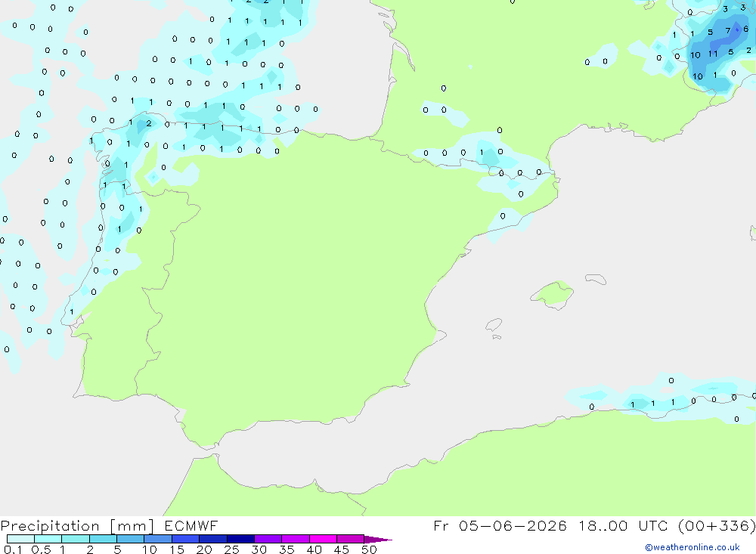Click the lightest 0.1–0.5 mm legend swatch
This screenshot has height=554, width=756.
[20, 539]
